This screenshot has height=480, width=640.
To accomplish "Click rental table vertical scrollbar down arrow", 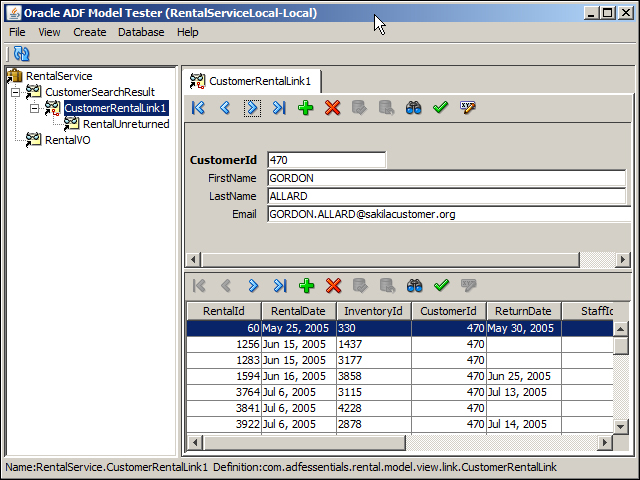I will tap(620, 427).
